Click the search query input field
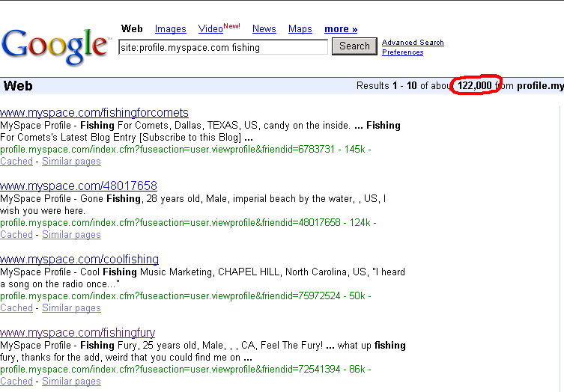 pyautogui.click(x=222, y=47)
